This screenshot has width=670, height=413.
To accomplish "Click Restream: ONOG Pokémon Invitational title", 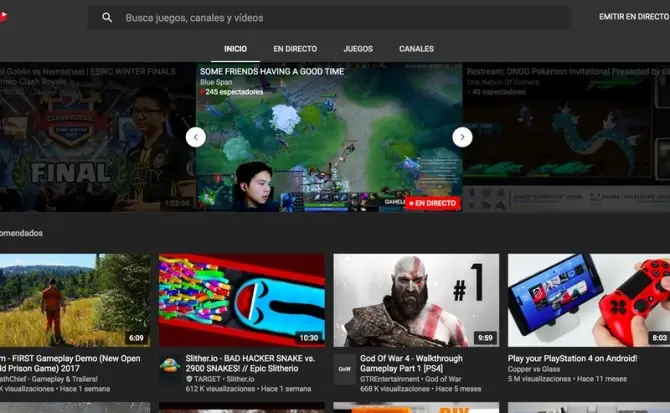I will [568, 71].
